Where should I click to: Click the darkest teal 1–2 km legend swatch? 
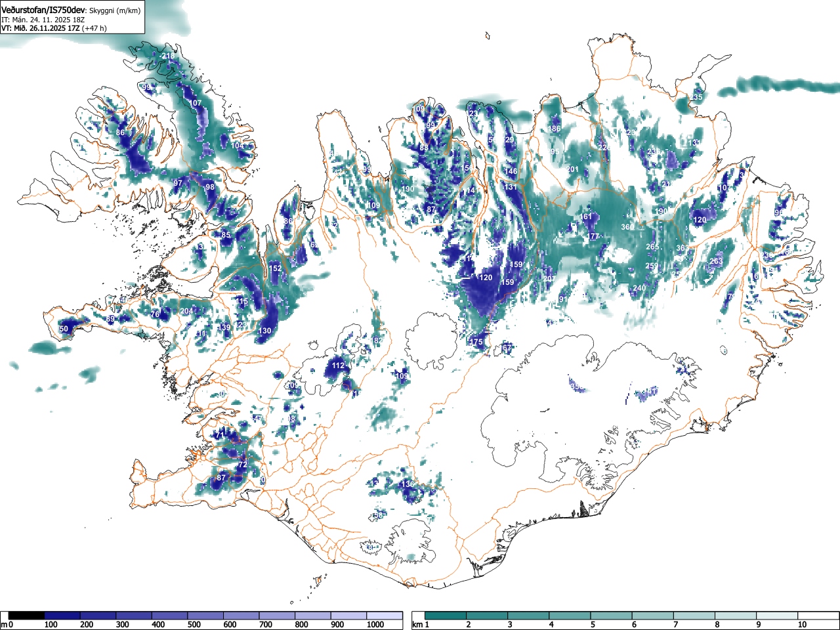pos(446,616)
